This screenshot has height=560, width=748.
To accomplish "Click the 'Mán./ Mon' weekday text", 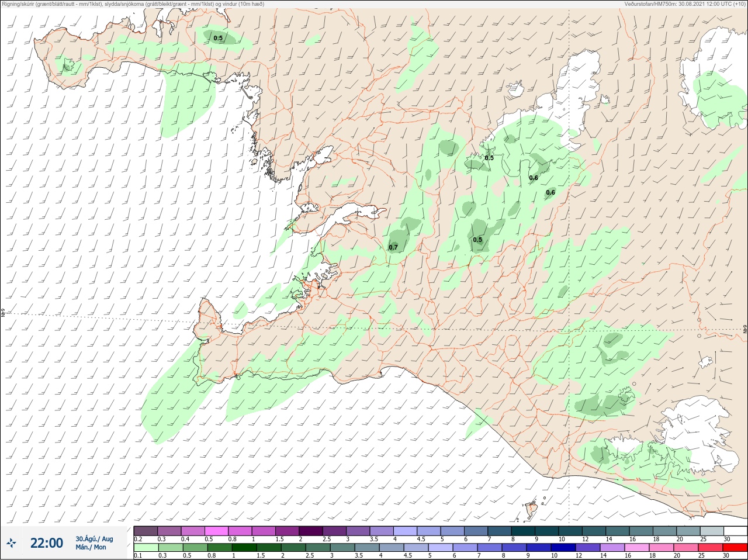I will point(91,547).
